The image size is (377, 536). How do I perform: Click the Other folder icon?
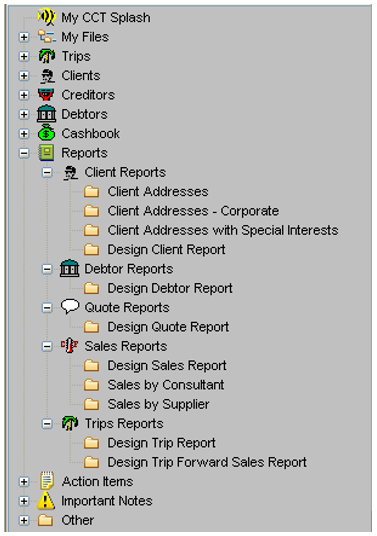(x=45, y=520)
